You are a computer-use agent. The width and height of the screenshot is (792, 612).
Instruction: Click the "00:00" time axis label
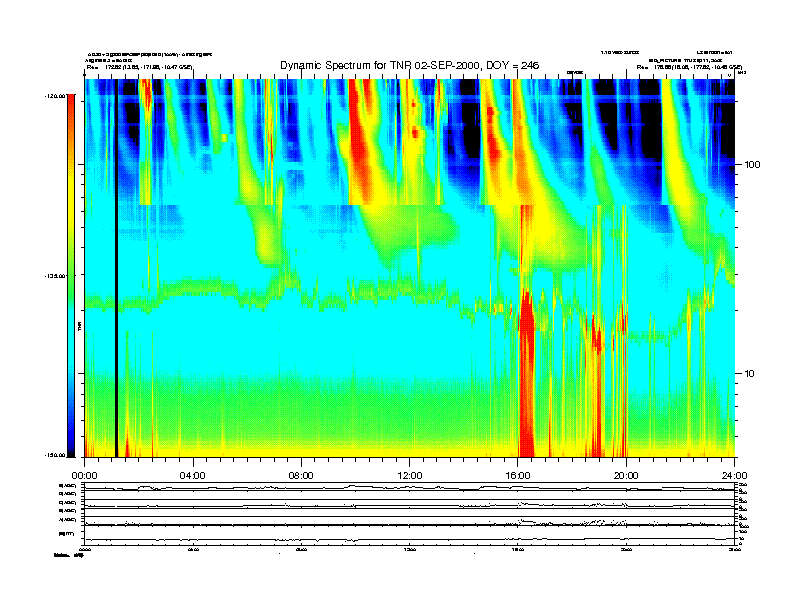tap(84, 476)
